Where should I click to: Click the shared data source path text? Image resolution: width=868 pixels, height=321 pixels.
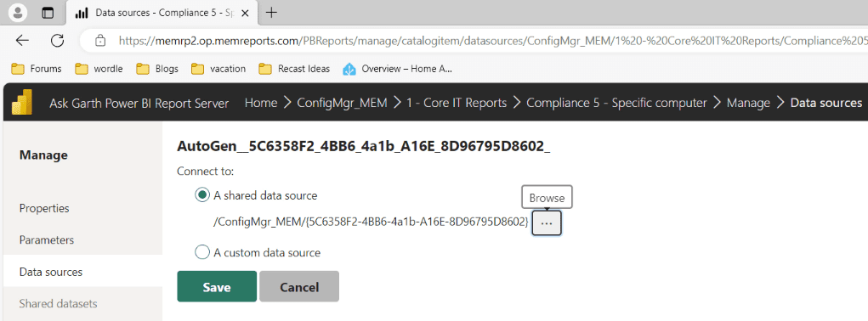(371, 222)
